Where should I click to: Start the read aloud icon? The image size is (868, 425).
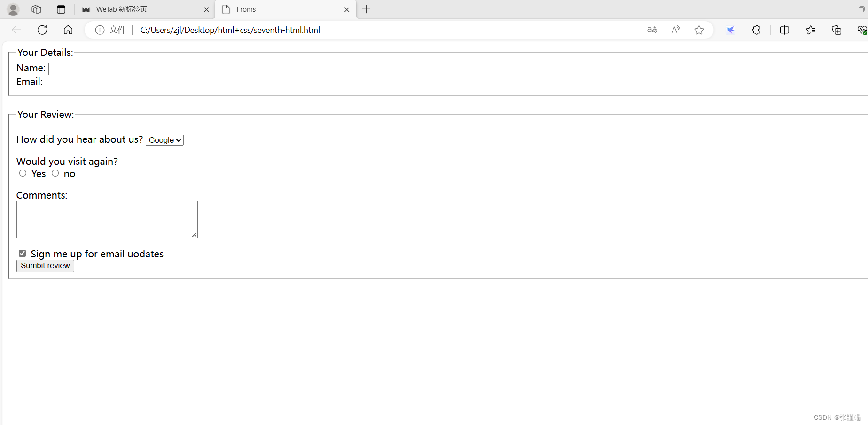(x=676, y=30)
